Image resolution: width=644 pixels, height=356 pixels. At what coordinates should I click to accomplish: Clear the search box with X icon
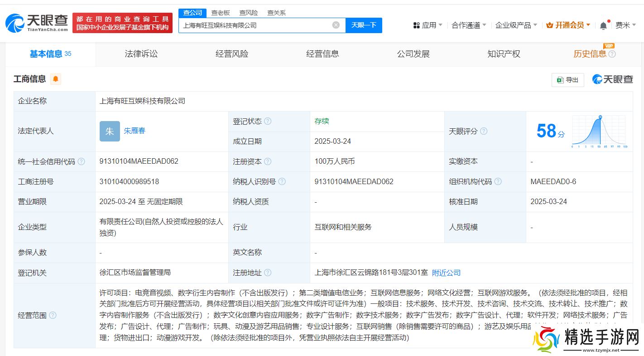(x=336, y=25)
